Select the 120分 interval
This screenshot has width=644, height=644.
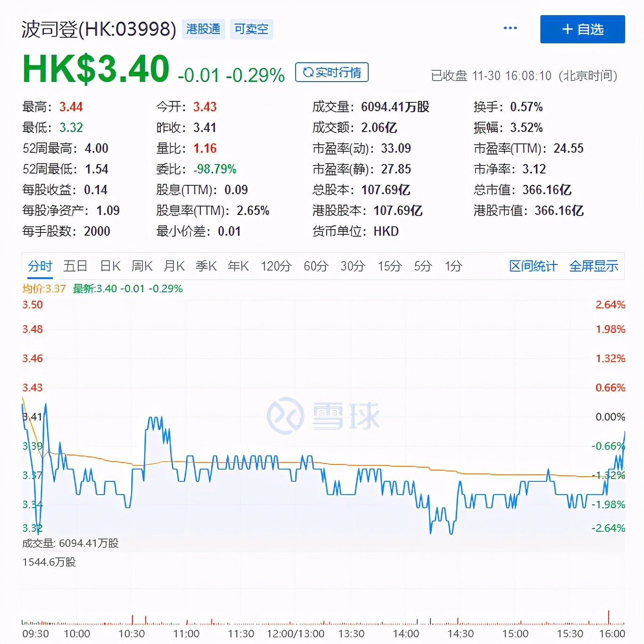(x=275, y=266)
